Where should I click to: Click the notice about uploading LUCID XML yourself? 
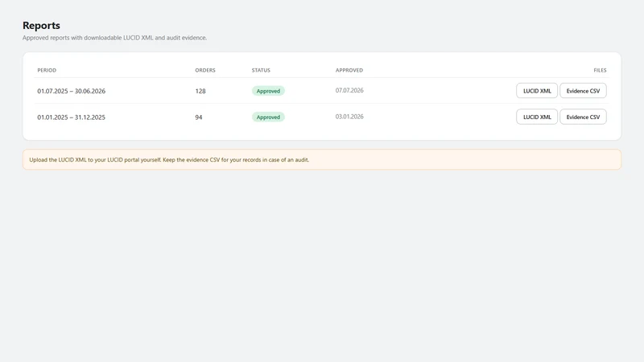click(x=322, y=159)
